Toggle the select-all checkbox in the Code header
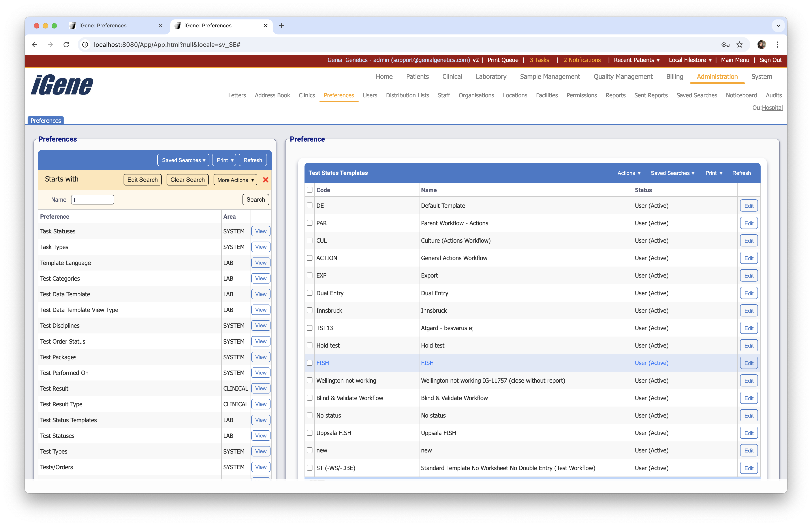This screenshot has width=812, height=526. pos(309,190)
